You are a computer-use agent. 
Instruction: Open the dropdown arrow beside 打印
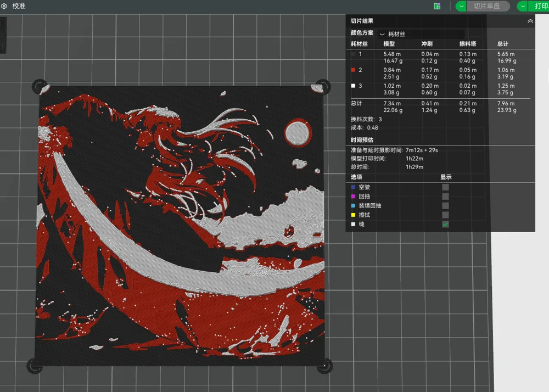(x=523, y=6)
